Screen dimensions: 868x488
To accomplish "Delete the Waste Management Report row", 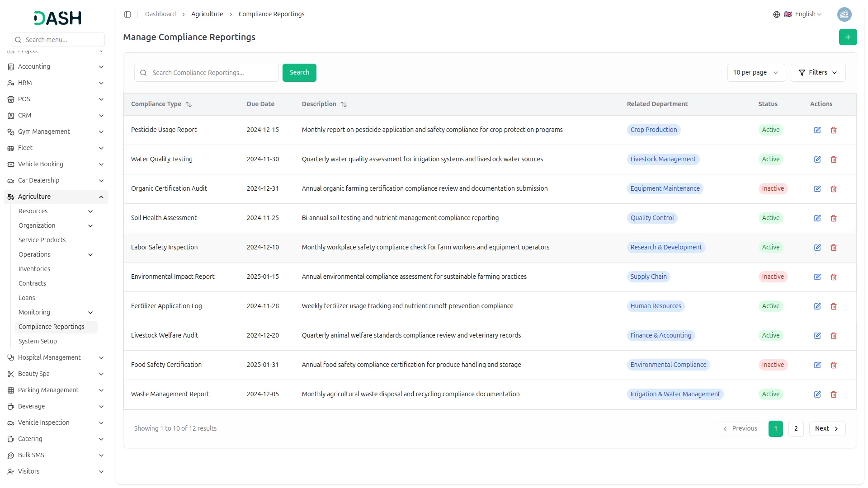I will click(833, 394).
